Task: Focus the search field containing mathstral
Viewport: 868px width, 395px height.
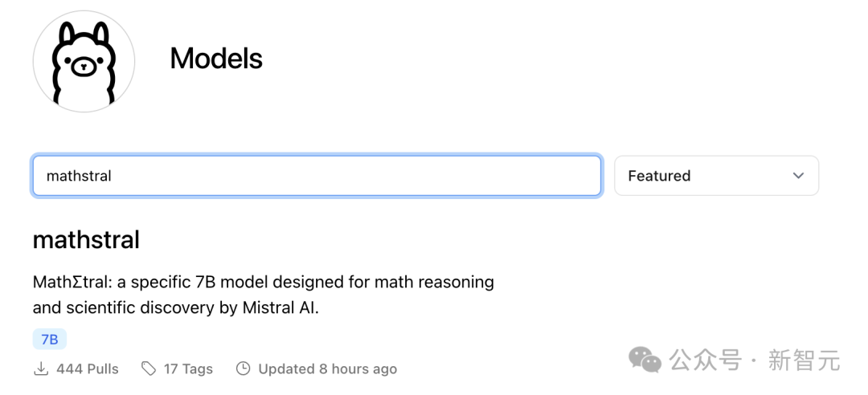Action: click(317, 175)
